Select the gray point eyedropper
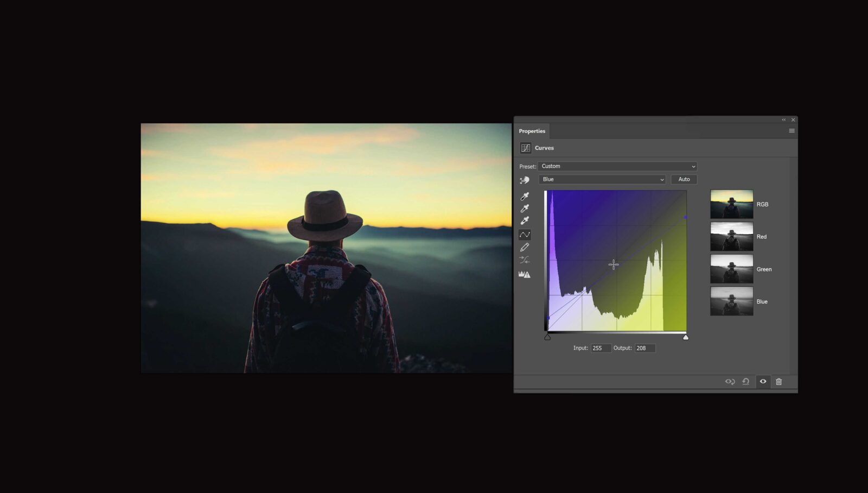The image size is (868, 493). pyautogui.click(x=525, y=208)
